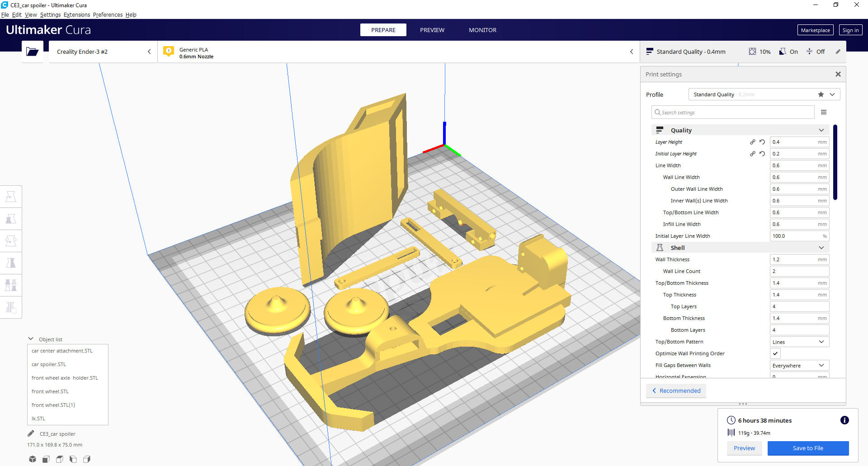Switch to front view icon
The image size is (868, 466).
click(46, 459)
